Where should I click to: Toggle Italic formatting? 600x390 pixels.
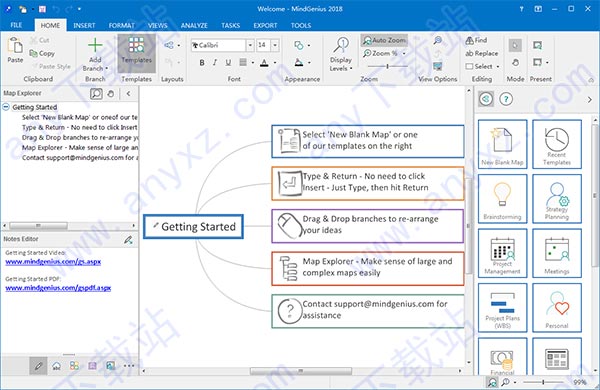tap(215, 62)
